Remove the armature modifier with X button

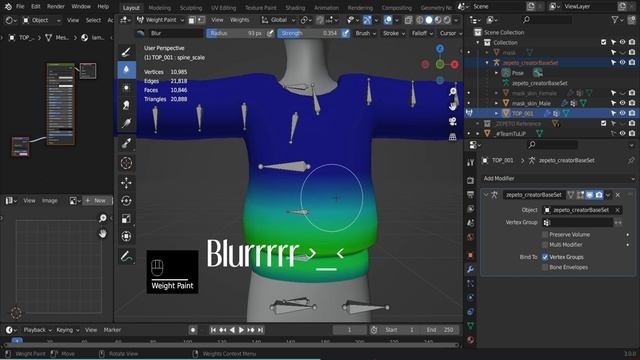tap(618, 195)
